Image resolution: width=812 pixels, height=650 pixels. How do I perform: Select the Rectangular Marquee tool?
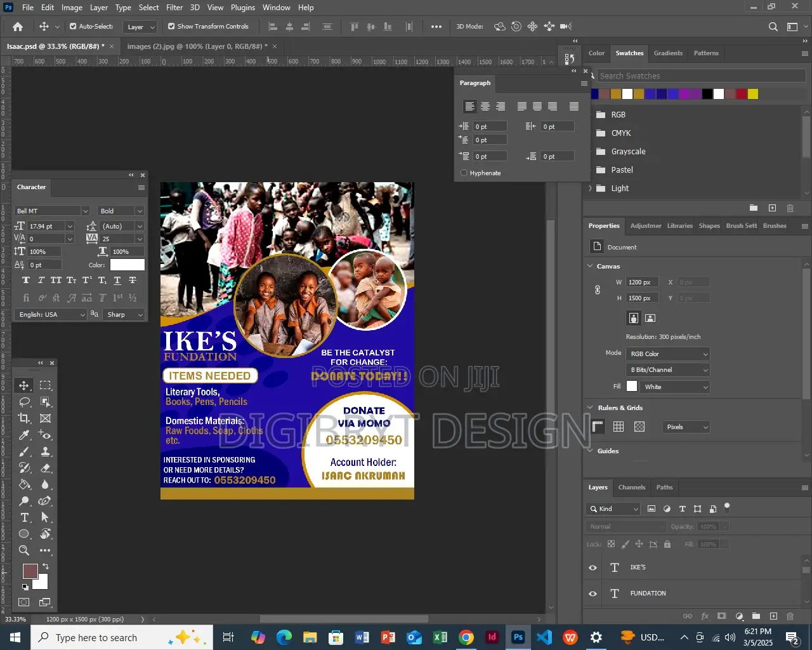[45, 385]
